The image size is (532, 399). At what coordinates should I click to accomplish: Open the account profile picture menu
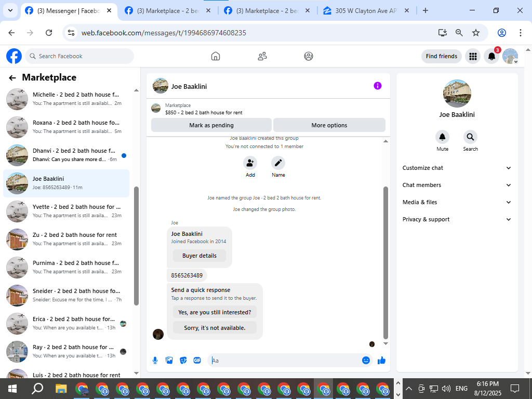(x=510, y=56)
